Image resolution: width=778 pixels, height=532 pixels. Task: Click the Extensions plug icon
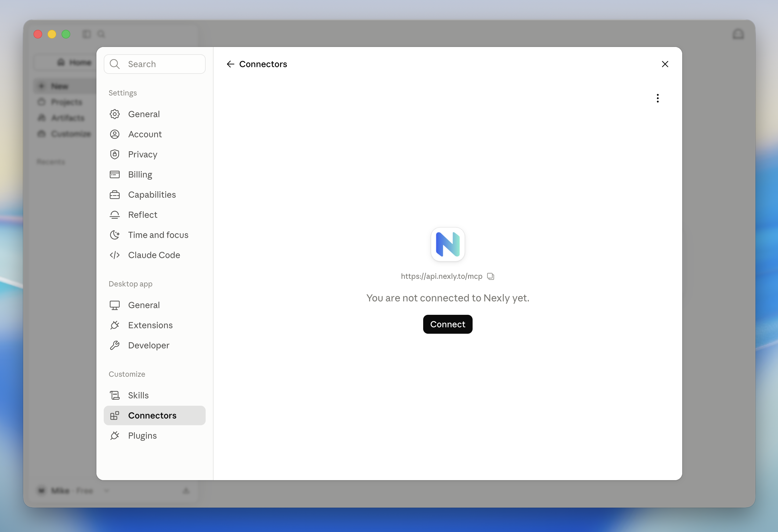[x=114, y=325]
